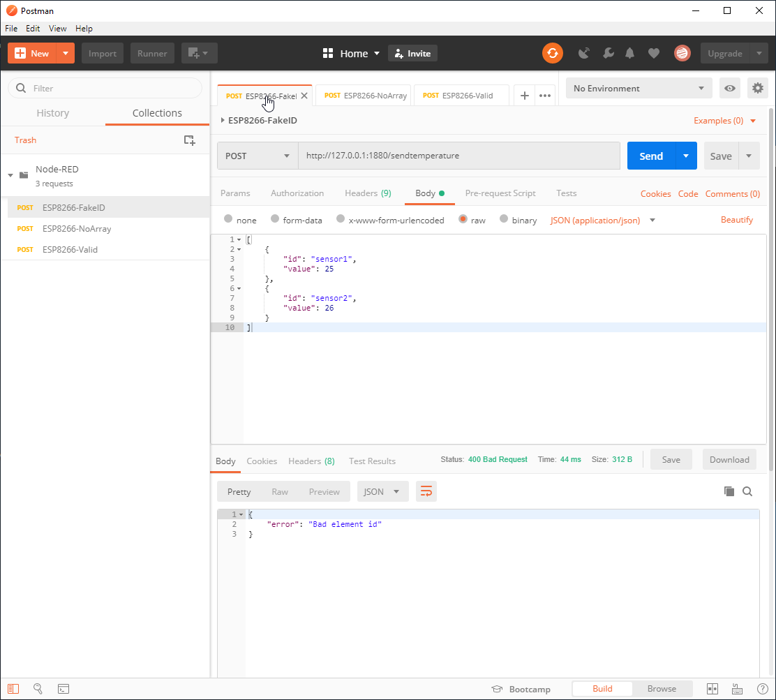The width and height of the screenshot is (776, 700).
Task: Expand the ESP8266-FakeID request description
Action: 223,120
